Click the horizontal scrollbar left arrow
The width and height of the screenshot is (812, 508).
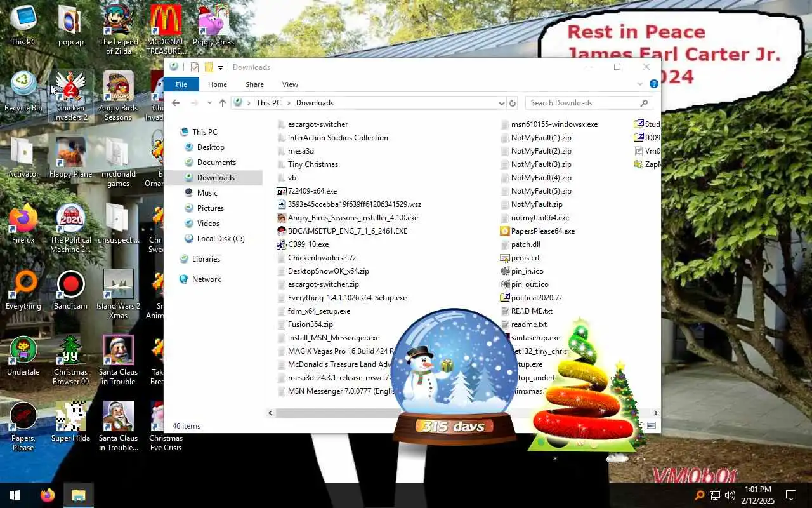click(x=271, y=413)
